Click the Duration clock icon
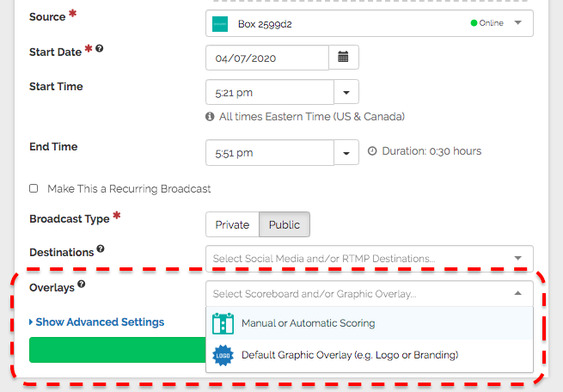 click(x=372, y=151)
